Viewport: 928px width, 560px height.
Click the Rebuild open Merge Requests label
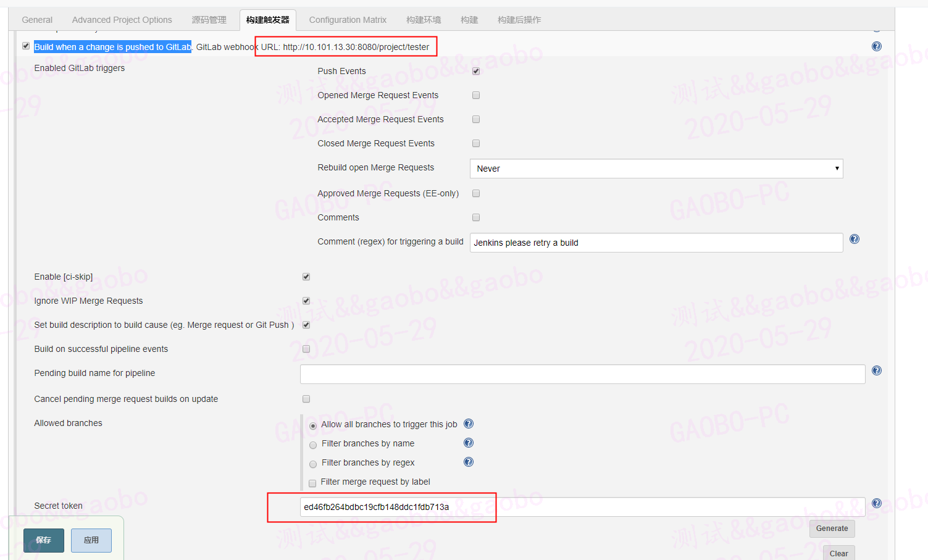[x=376, y=167]
